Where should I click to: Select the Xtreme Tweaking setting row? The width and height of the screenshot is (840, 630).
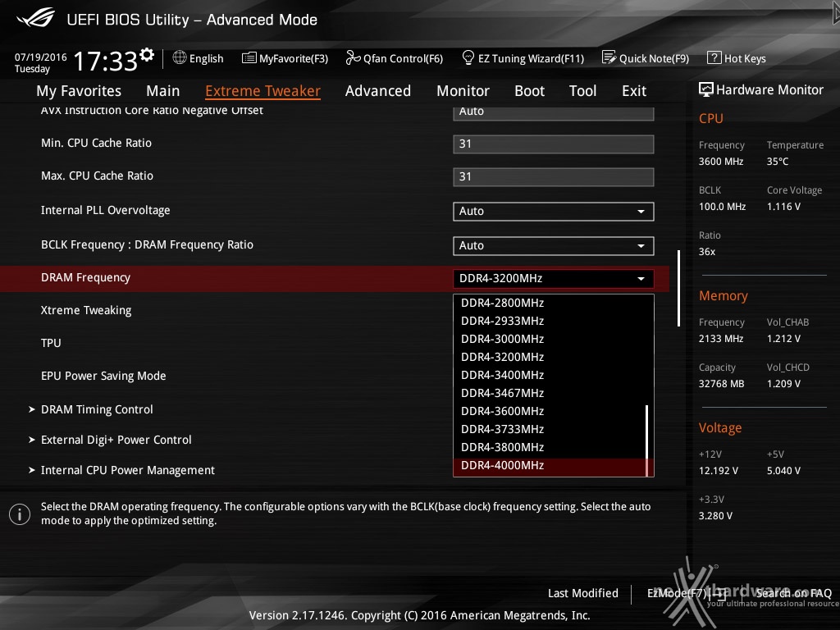85,310
